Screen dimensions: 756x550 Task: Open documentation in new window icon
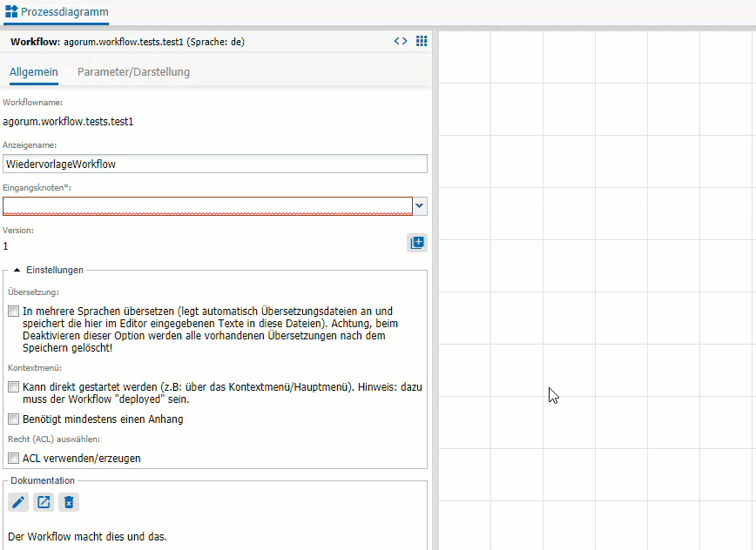coord(44,502)
